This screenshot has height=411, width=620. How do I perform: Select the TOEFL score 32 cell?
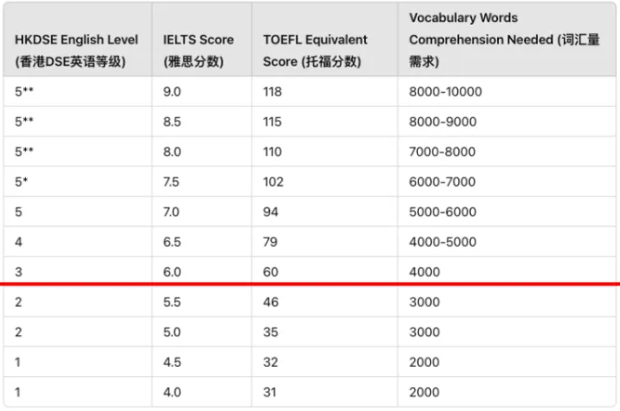(x=270, y=362)
